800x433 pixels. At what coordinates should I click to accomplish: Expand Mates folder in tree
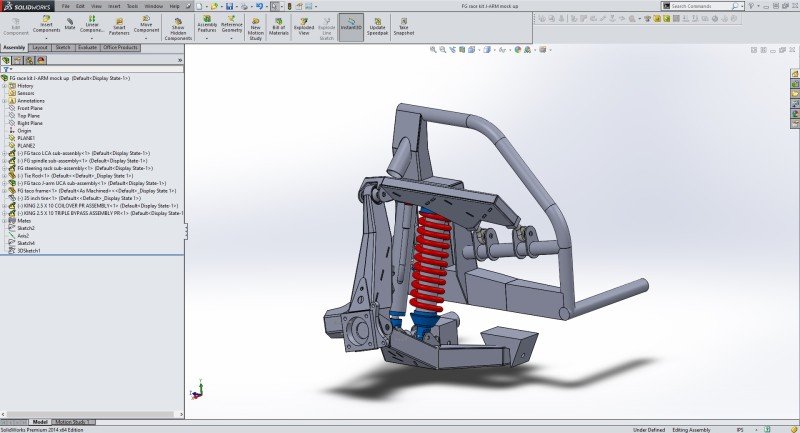[5, 221]
